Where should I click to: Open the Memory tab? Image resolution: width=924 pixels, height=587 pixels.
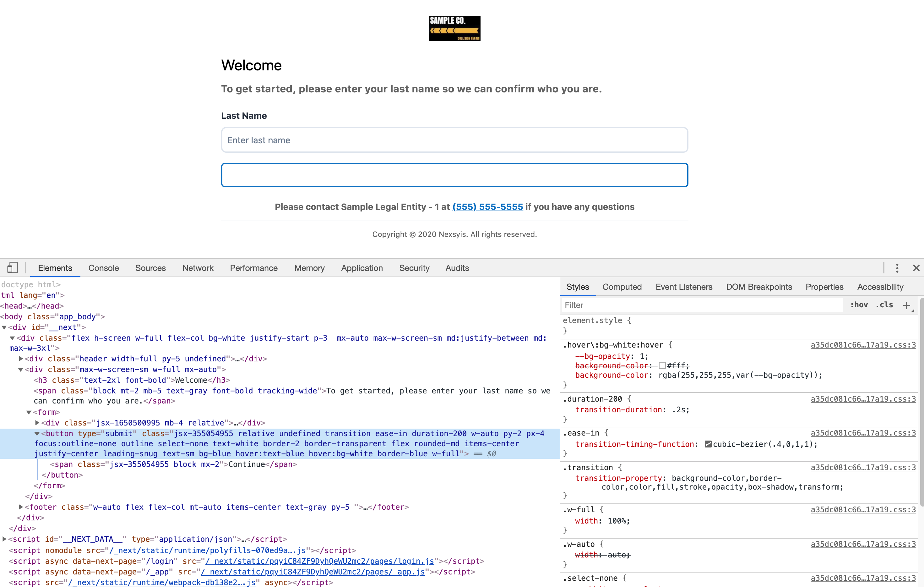click(x=309, y=268)
